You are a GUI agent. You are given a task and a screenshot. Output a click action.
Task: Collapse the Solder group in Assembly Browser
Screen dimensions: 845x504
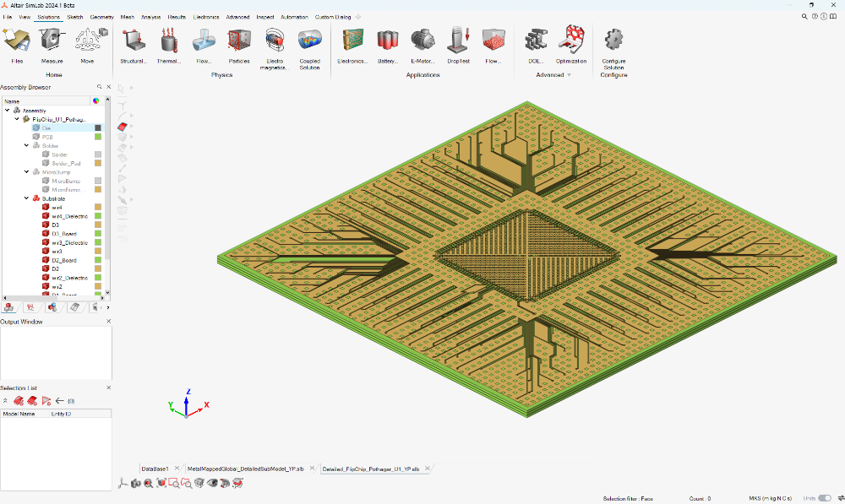[26, 145]
